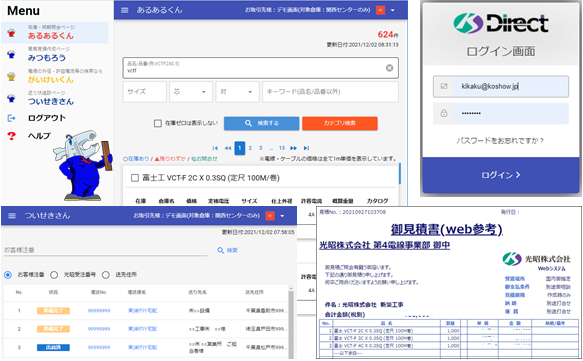This screenshot has height=361, width=583.
Task: Select the みつもろう mascot icon
Action: point(12,55)
